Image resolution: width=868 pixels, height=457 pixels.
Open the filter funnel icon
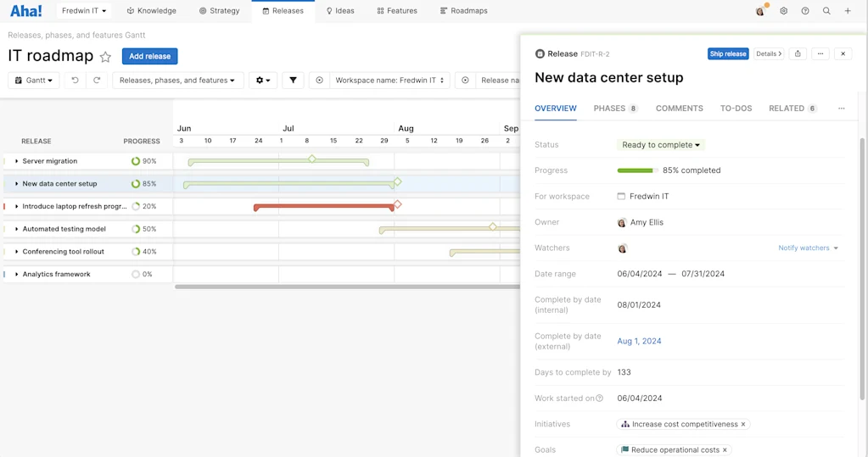click(x=293, y=81)
